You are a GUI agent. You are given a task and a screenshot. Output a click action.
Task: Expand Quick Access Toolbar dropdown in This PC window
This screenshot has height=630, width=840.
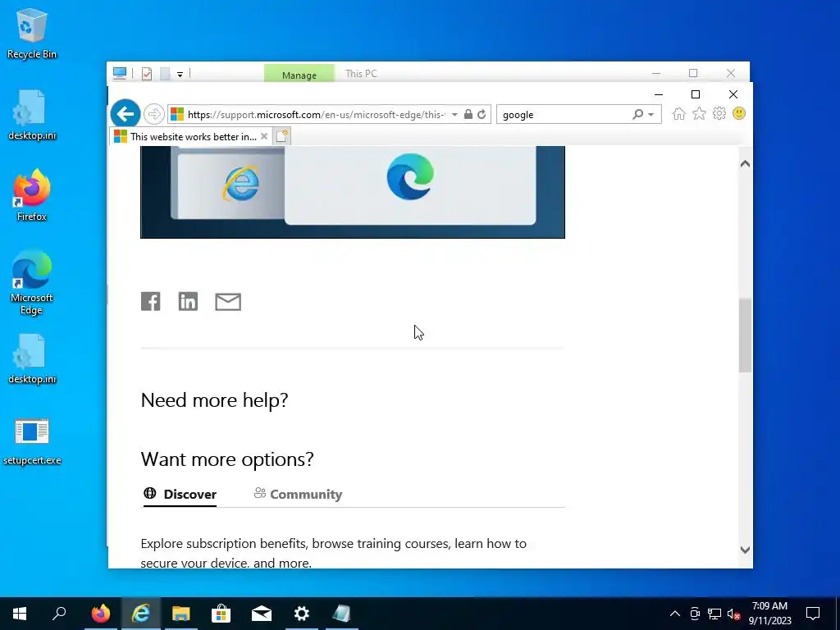[x=180, y=75]
